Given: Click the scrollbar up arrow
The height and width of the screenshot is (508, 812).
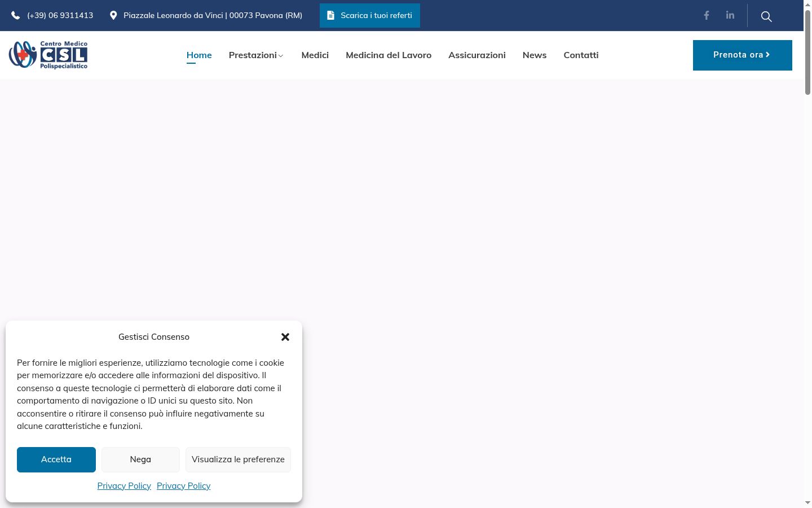Looking at the screenshot, I should click(807, 5).
